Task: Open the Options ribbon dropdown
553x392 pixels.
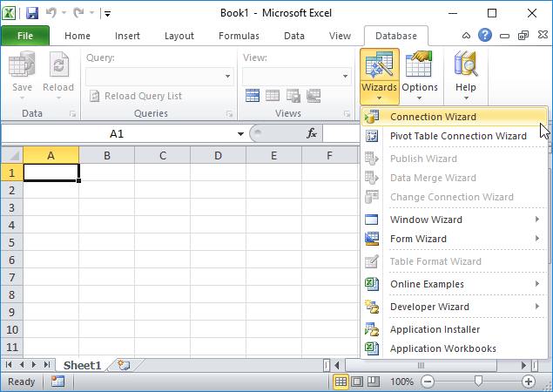Action: 420,76
